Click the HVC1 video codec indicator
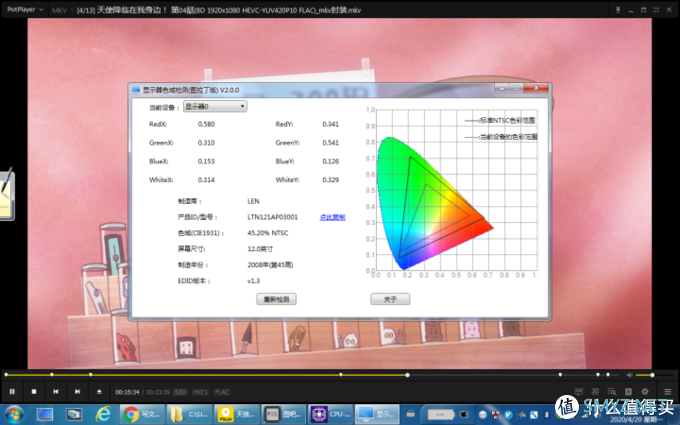The width and height of the screenshot is (680, 425). tap(200, 392)
